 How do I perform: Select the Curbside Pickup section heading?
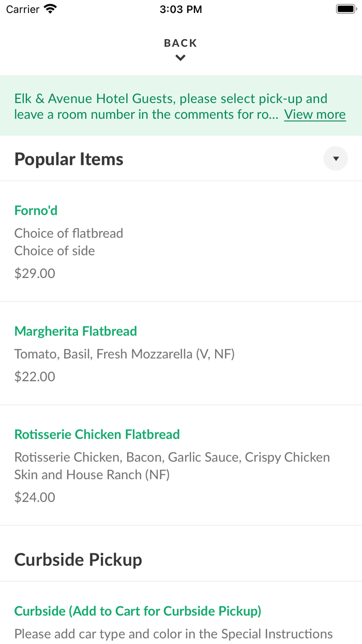78,560
